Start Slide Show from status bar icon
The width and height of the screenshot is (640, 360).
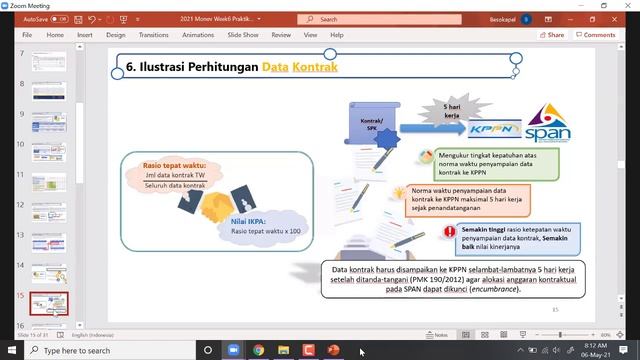tap(523, 335)
